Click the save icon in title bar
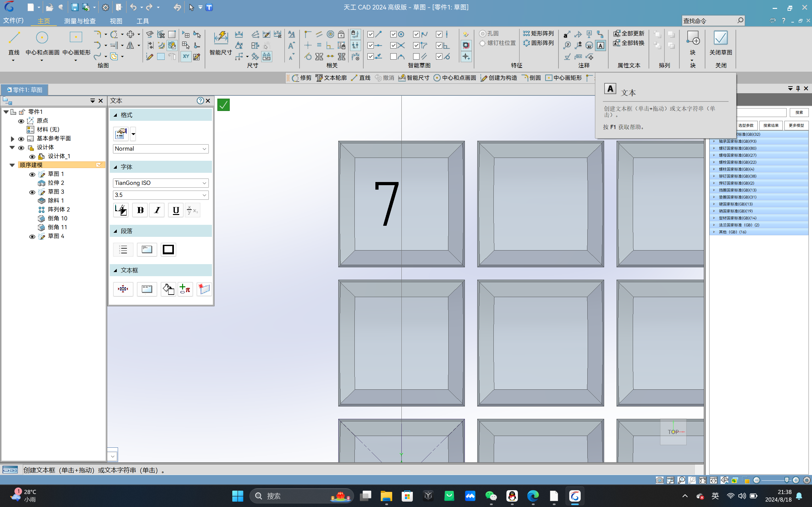The image size is (812, 507). (75, 7)
